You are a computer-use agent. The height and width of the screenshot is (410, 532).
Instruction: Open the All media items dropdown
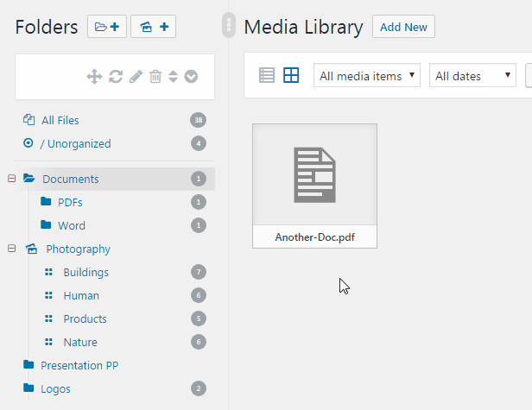(x=367, y=75)
